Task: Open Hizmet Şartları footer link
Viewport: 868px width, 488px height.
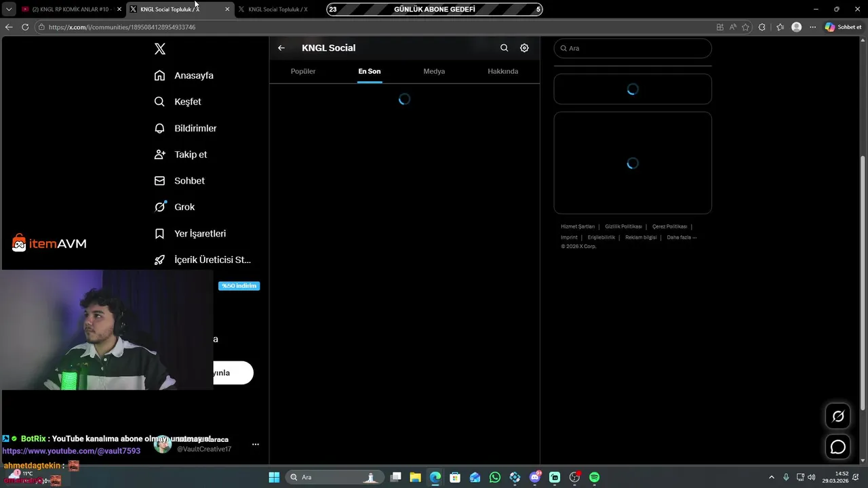Action: 578,226
